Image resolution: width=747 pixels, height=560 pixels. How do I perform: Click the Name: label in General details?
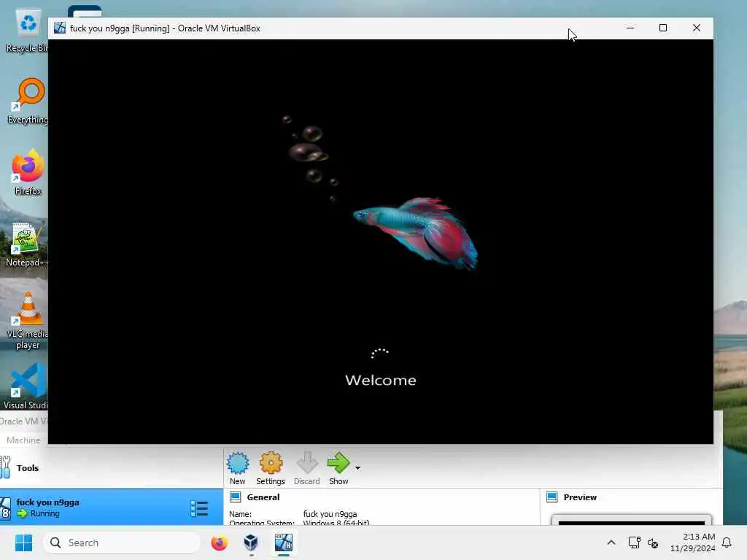240,514
